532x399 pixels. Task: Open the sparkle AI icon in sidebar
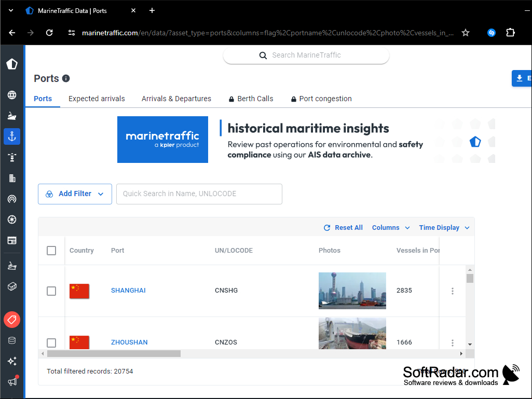(12, 361)
